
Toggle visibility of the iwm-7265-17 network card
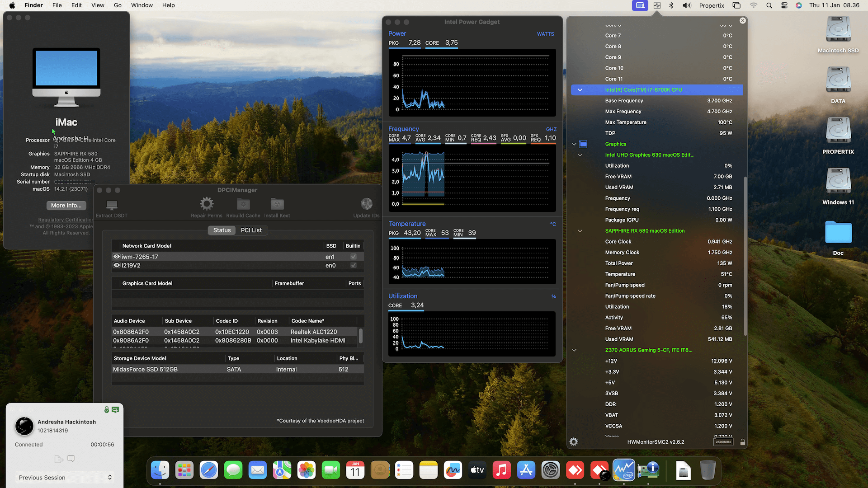(116, 256)
